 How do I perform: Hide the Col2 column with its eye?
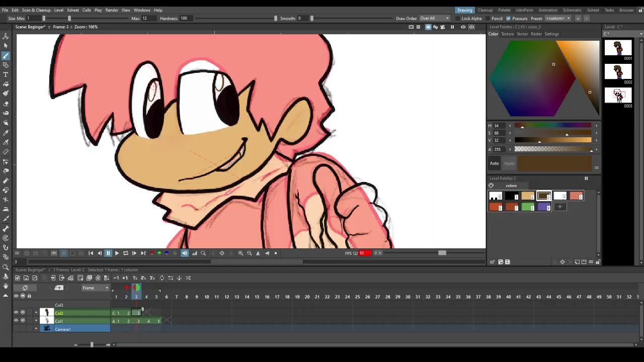tap(16, 313)
